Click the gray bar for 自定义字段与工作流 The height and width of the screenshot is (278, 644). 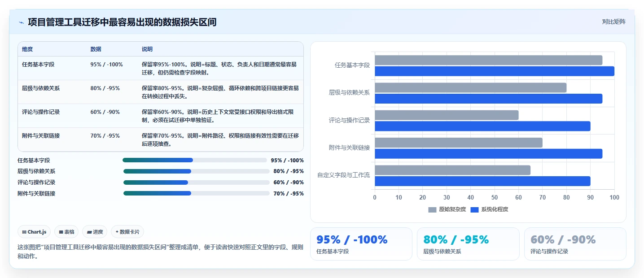tap(452, 170)
